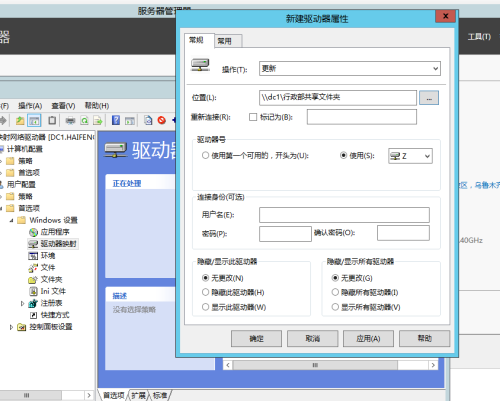Select the Ini 文件 icon in tree

click(33, 291)
